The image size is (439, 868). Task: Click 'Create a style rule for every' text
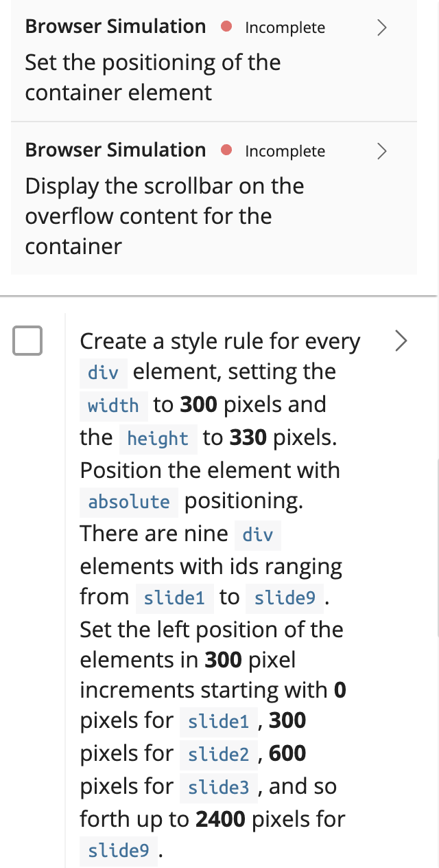[220, 341]
